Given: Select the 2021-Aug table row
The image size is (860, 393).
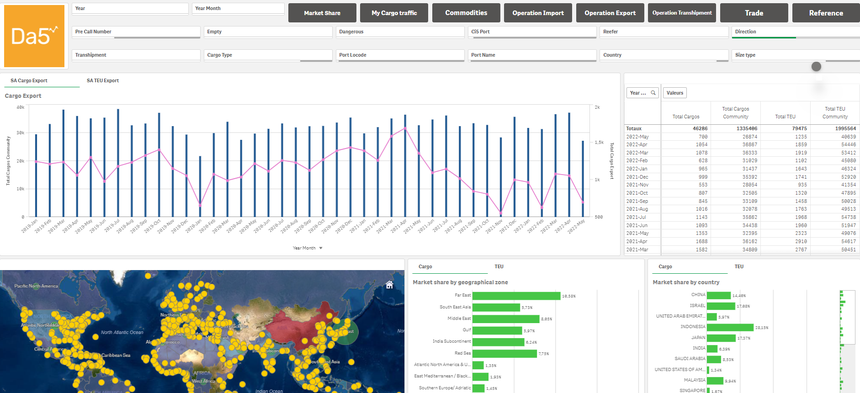Looking at the screenshot, I should [x=742, y=209].
